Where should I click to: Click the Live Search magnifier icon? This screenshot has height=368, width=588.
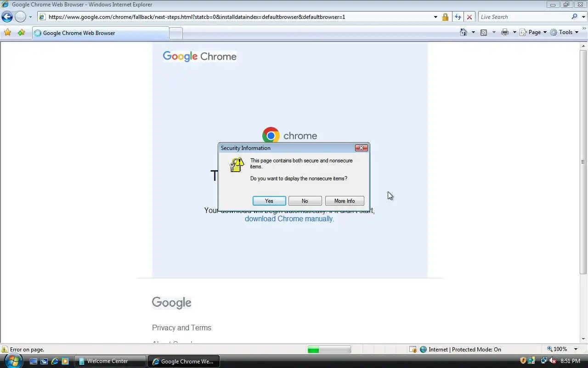pos(575,17)
